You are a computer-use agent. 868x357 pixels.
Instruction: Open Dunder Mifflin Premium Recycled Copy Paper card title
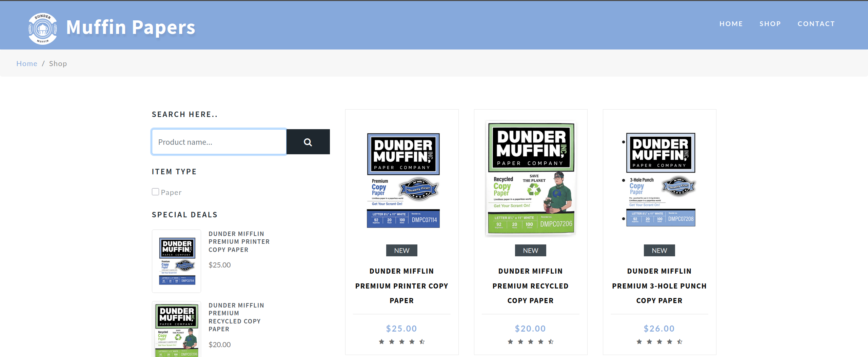(531, 286)
